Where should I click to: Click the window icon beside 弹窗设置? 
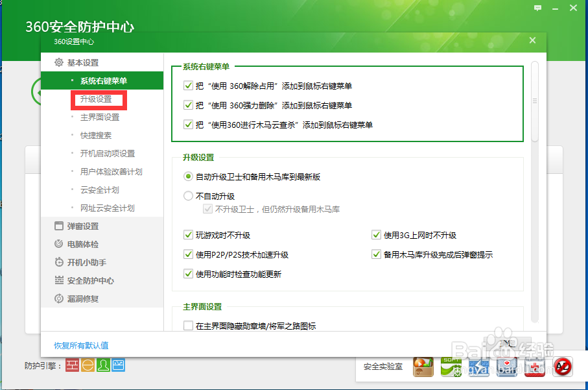pyautogui.click(x=59, y=226)
